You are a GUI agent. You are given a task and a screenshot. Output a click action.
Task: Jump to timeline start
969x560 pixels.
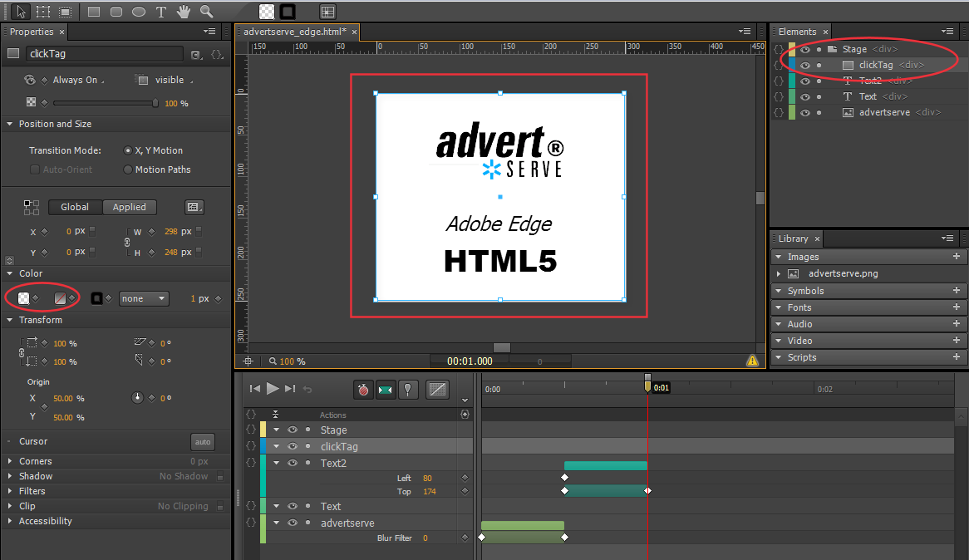254,388
